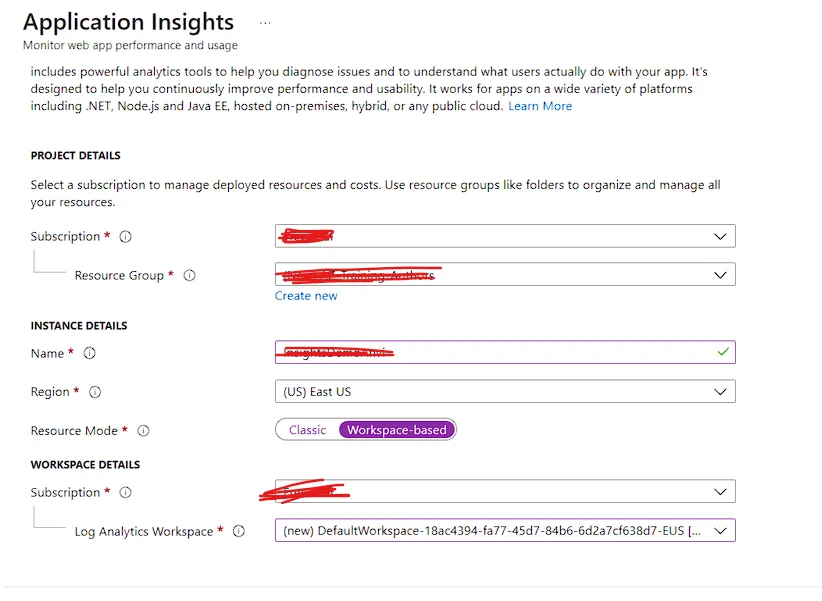Open the Subscription dropdown
This screenshot has width=822, height=601.
720,236
